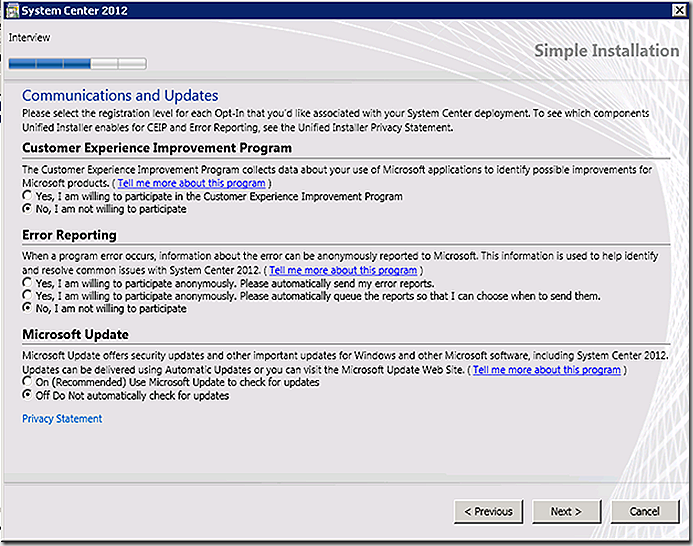The width and height of the screenshot is (693, 546).
Task: Click the Microsoft Update section heading
Action: point(76,334)
